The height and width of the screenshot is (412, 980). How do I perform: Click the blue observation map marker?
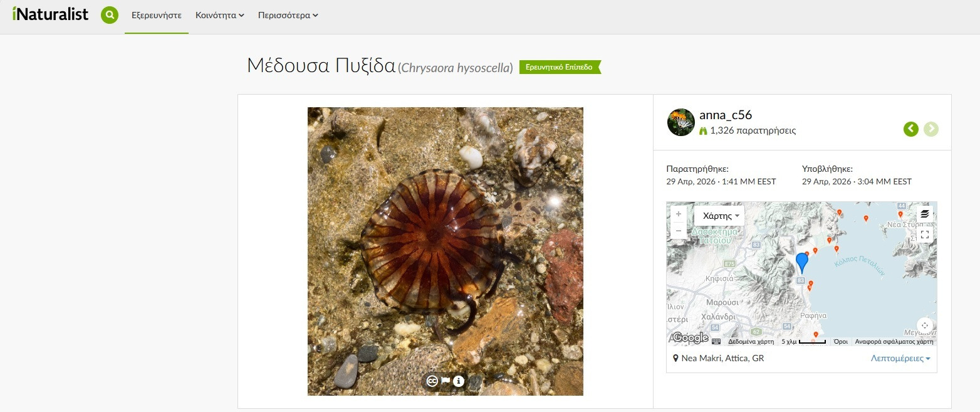pos(802,261)
